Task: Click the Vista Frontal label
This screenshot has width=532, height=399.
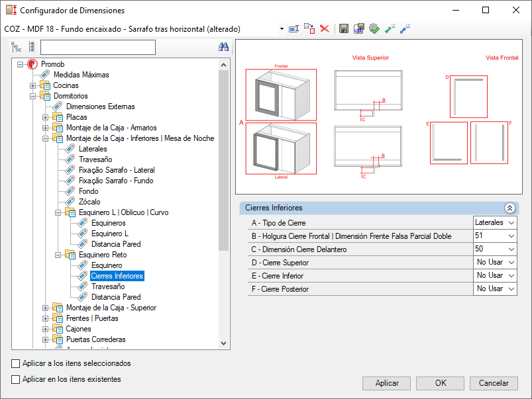Action: point(502,58)
